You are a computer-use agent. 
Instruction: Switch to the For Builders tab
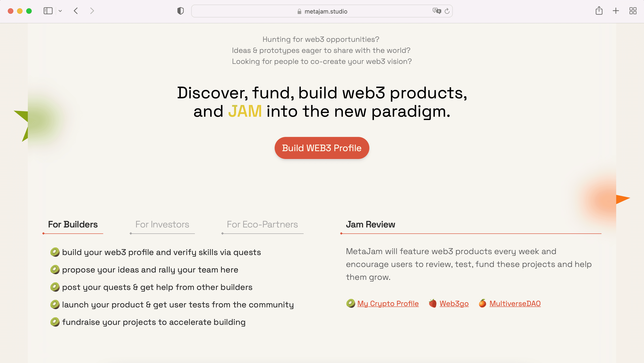tap(73, 224)
